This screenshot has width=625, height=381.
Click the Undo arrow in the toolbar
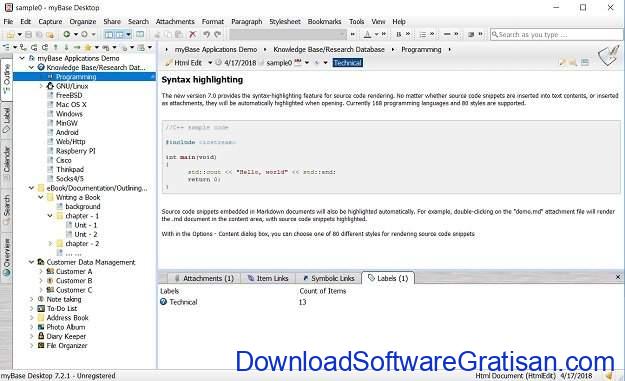(206, 35)
